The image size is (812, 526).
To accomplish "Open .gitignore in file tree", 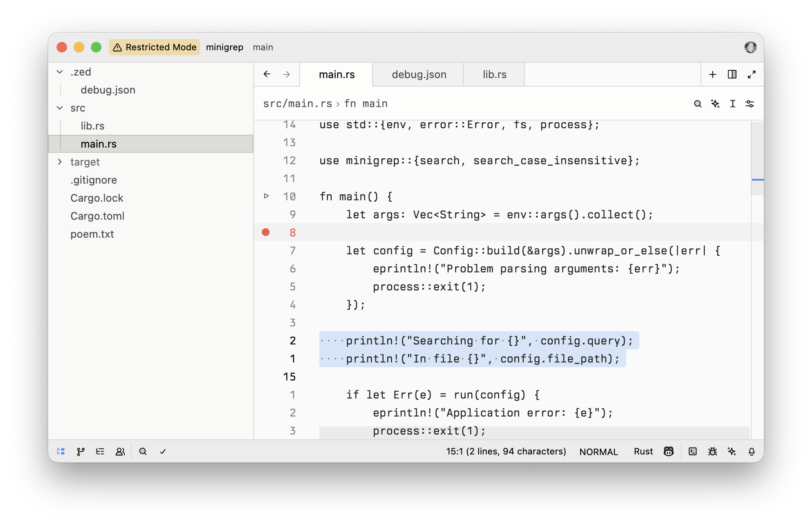I will pos(94,180).
